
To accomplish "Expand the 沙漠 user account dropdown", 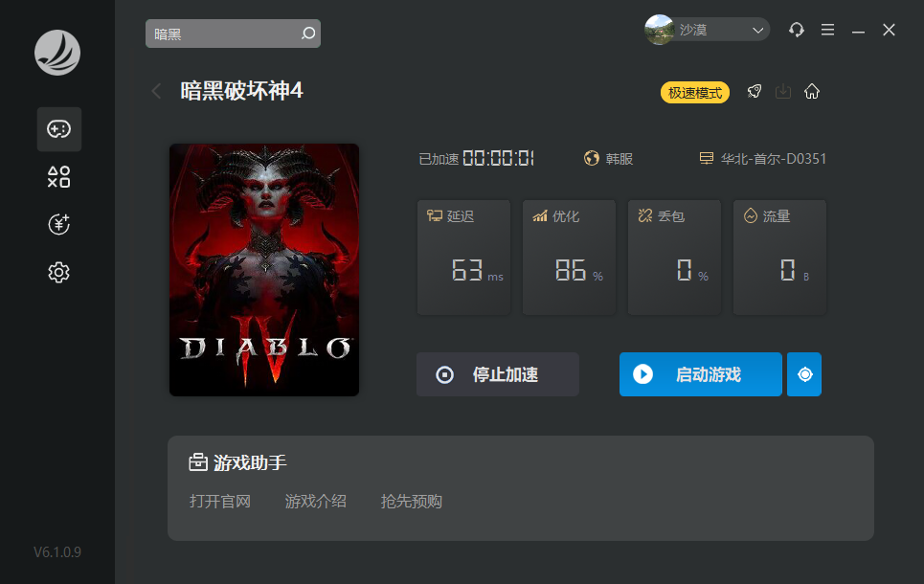I will (708, 31).
